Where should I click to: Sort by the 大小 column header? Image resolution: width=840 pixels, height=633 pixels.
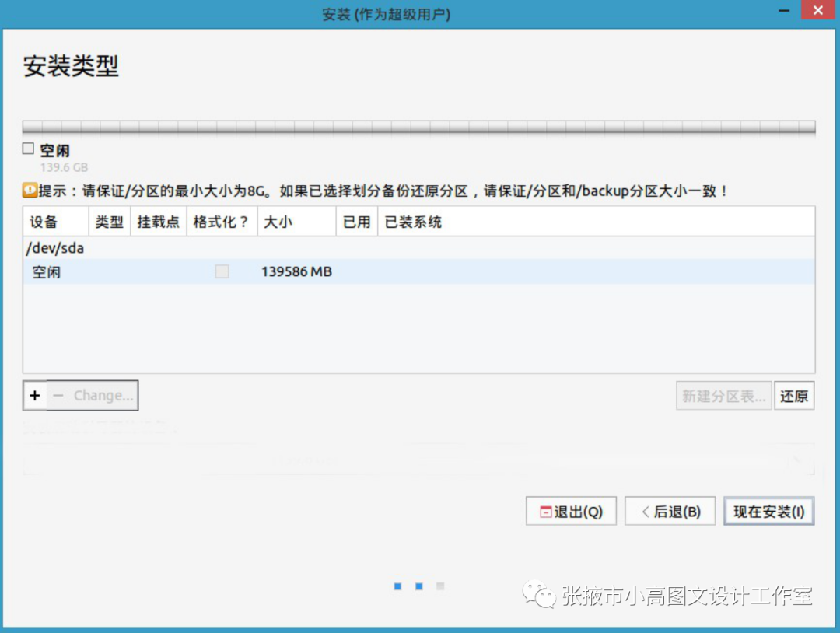(x=278, y=222)
